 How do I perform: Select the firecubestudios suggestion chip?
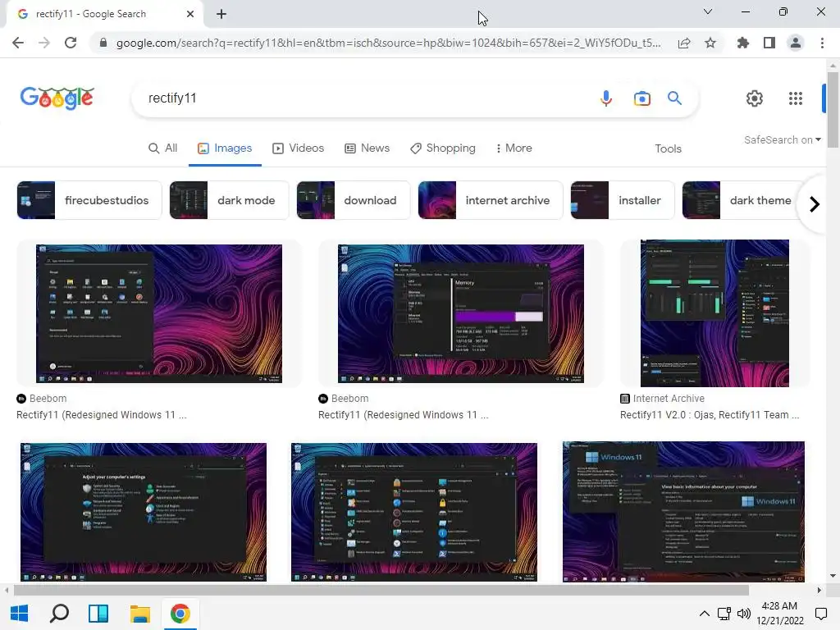click(x=89, y=200)
